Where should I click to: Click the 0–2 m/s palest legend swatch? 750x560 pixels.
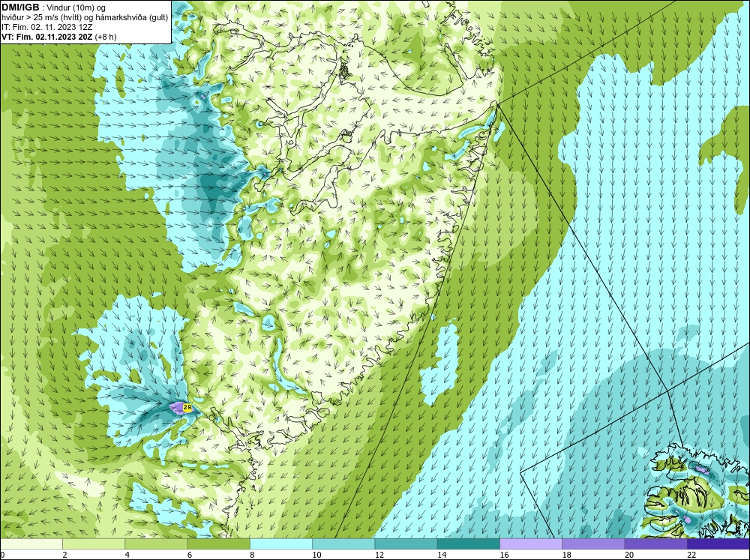pyautogui.click(x=31, y=544)
